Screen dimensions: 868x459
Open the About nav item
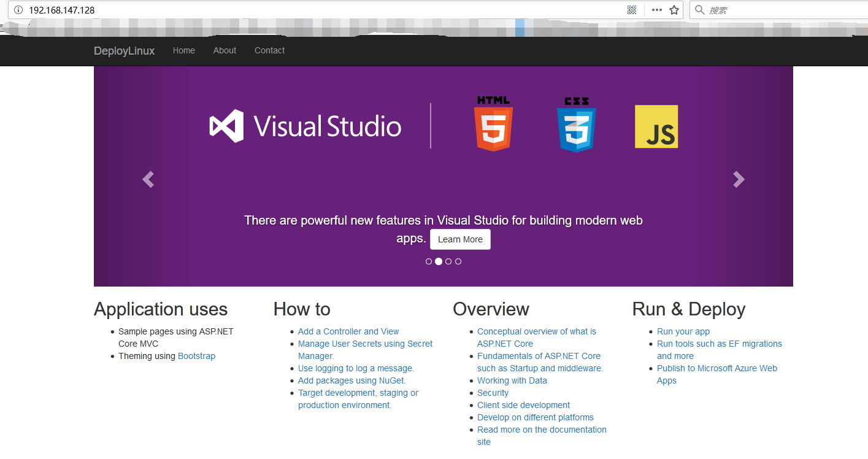225,50
